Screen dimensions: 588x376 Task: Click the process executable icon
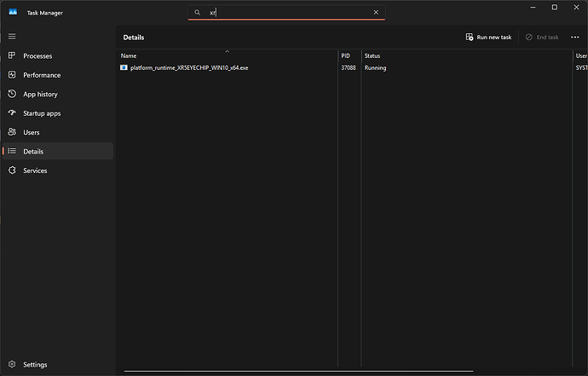[x=124, y=67]
